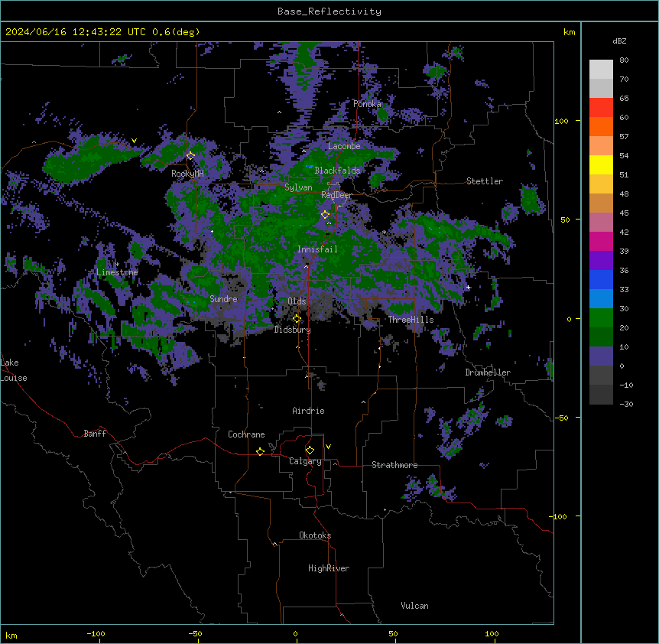This screenshot has height=644, width=659.
Task: Click the yellow diamond marker below Cochrane
Action: 260,451
